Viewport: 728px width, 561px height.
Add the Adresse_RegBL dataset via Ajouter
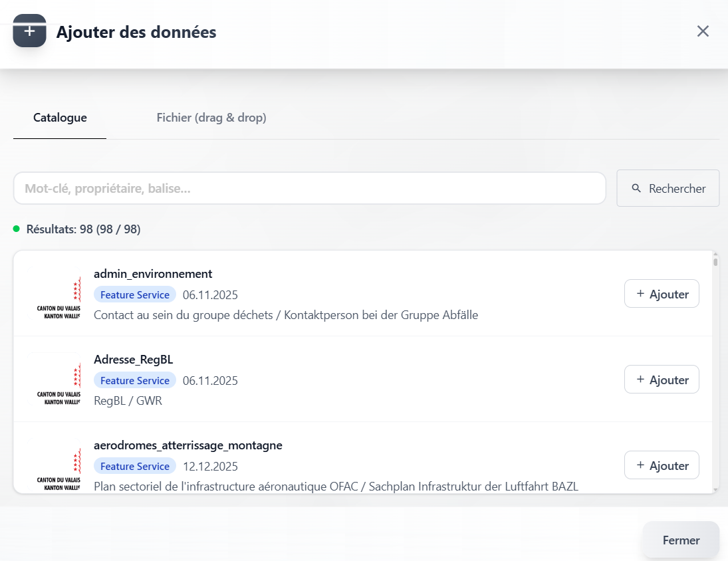662,379
